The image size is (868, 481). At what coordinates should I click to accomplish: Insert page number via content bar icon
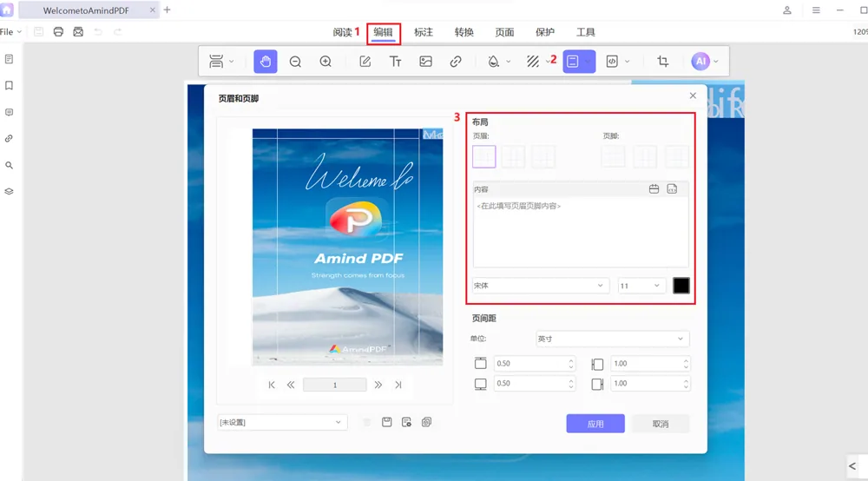pos(672,189)
